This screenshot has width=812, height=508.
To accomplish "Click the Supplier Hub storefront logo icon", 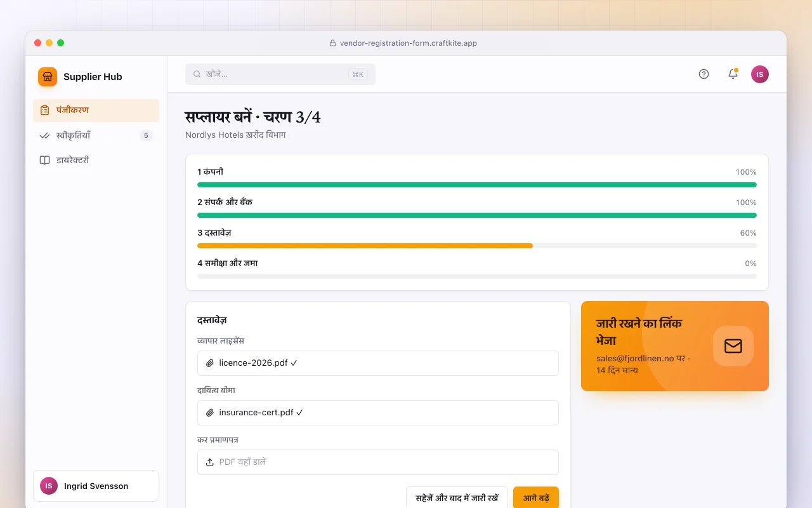I will [x=48, y=77].
